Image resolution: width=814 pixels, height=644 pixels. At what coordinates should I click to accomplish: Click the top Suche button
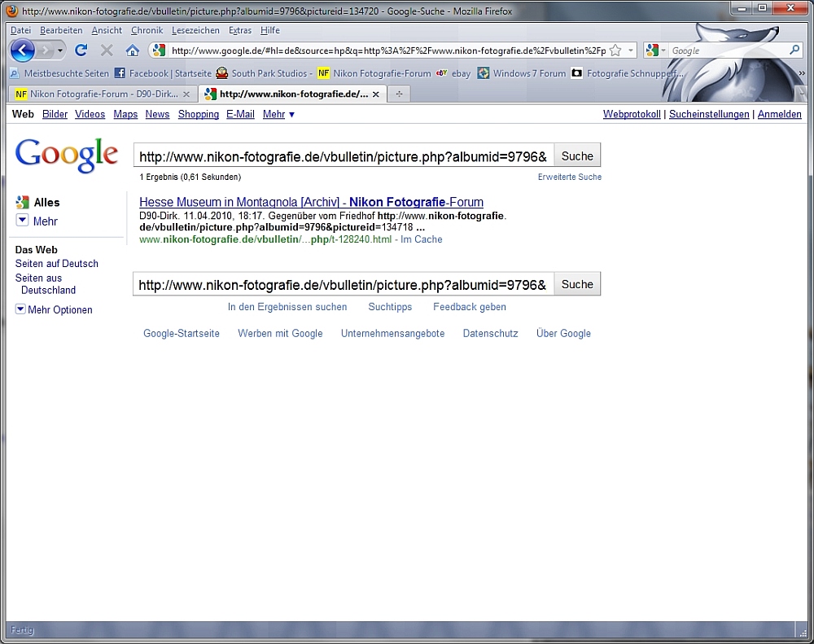[x=577, y=156]
